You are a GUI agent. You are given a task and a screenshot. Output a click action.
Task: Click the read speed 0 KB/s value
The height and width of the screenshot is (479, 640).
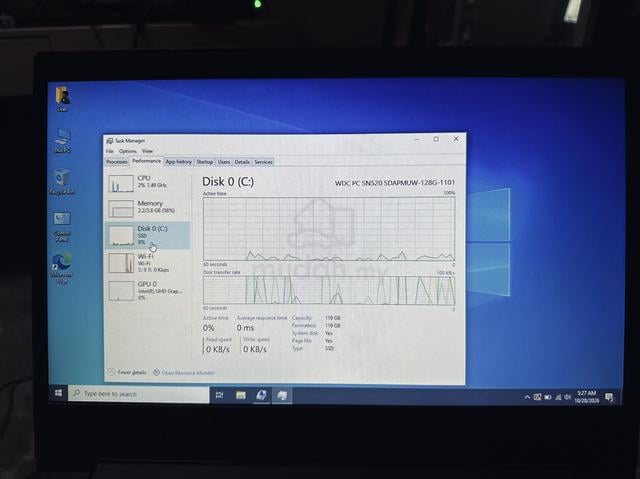tap(218, 349)
